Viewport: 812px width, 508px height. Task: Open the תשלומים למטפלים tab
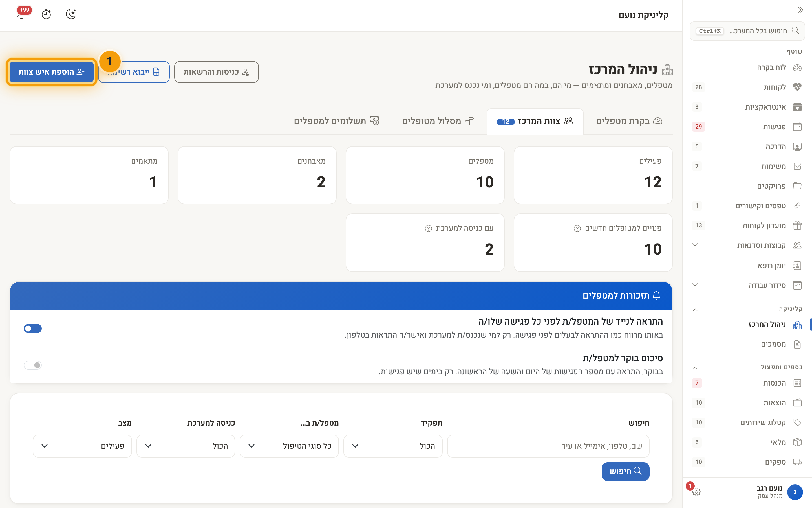coord(337,121)
